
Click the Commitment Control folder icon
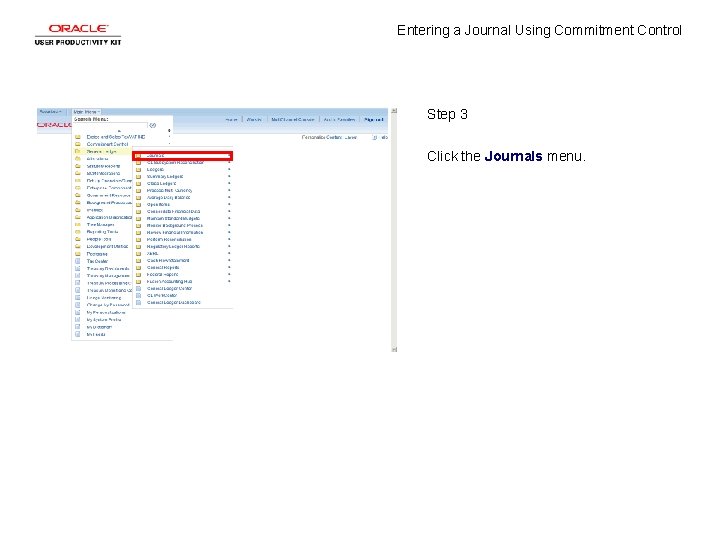pos(78,144)
